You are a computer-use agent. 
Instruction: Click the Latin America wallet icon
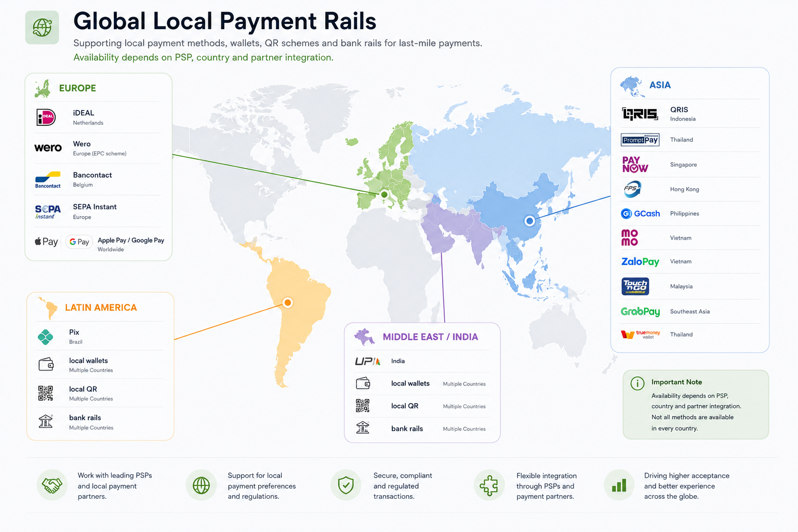46,364
